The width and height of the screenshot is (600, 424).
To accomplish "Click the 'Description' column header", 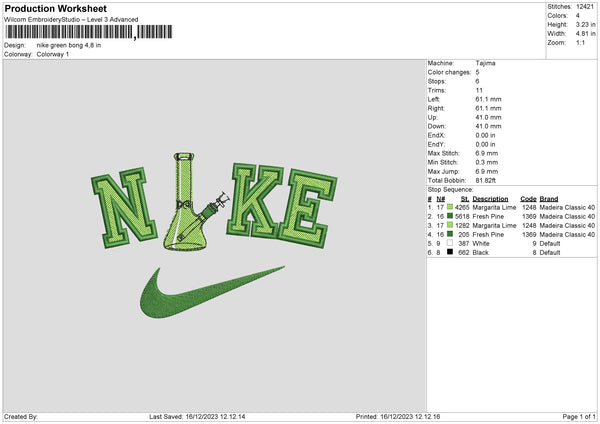I will pos(490,199).
